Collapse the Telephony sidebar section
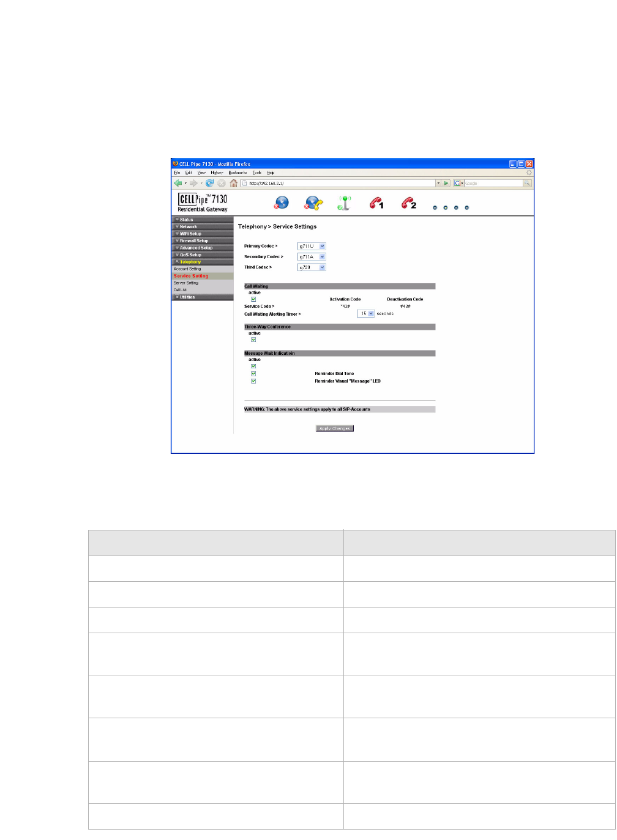The image size is (617, 840). (x=203, y=262)
